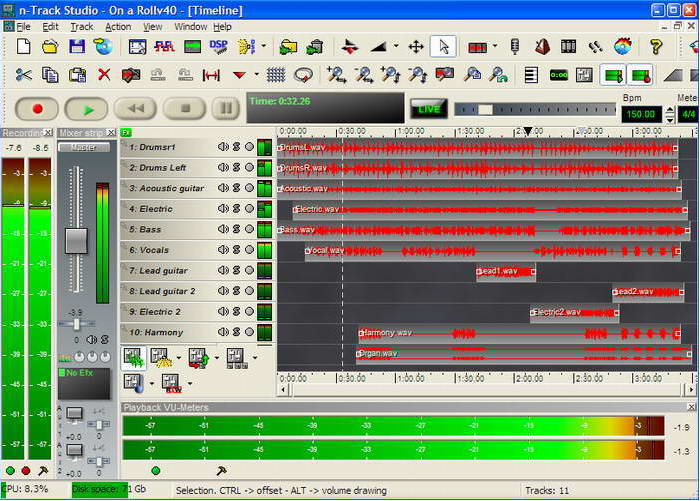The height and width of the screenshot is (501, 700).
Task: Click the yellow question mark Help icon
Action: click(656, 46)
